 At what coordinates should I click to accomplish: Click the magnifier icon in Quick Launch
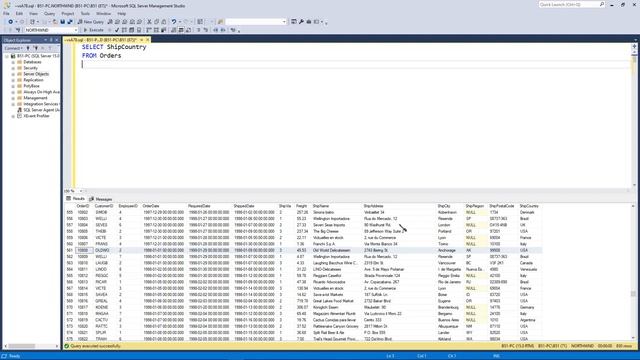(x=602, y=4)
